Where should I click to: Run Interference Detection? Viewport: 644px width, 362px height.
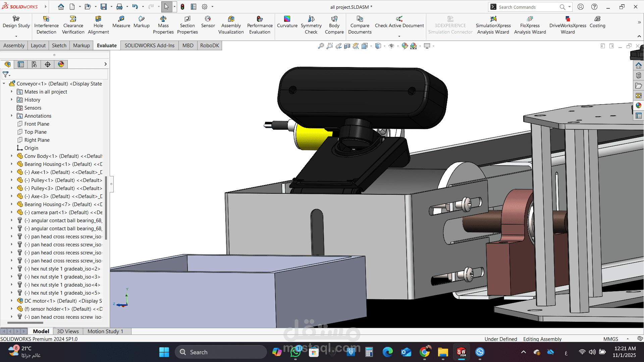coord(46,25)
